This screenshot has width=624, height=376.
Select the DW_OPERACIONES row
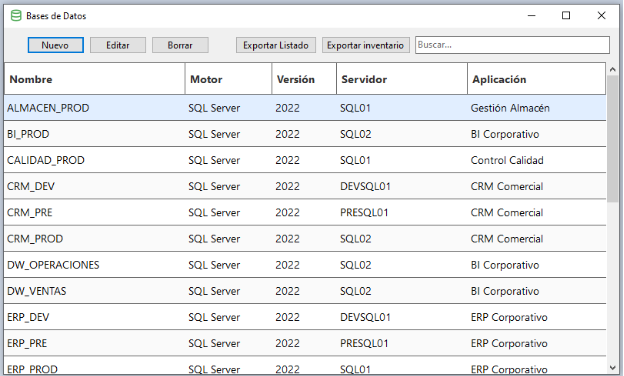click(305, 265)
